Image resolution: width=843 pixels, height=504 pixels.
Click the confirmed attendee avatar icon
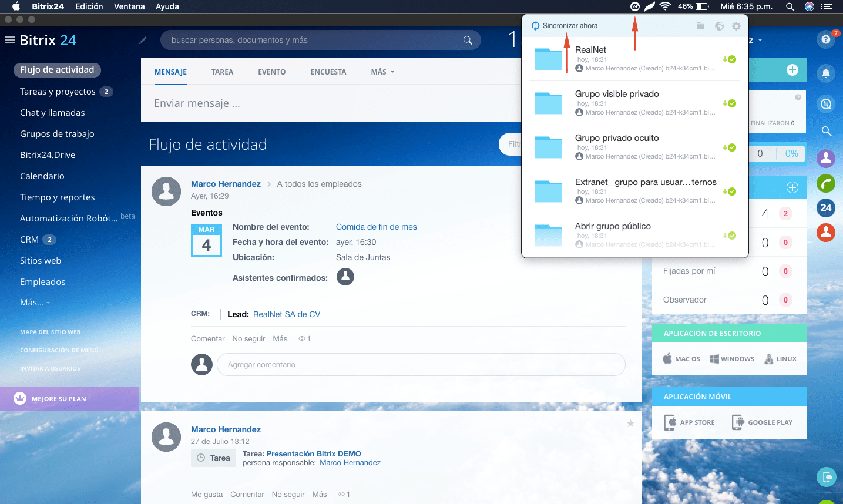click(345, 276)
